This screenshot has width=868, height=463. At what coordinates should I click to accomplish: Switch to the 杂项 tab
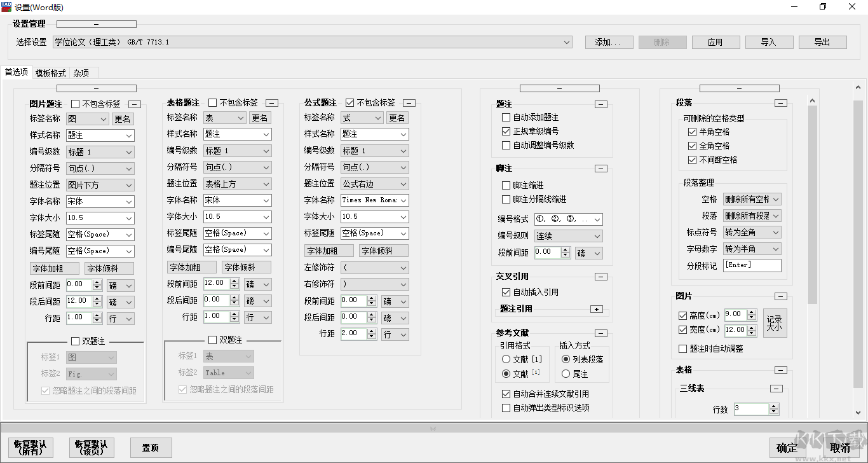80,73
